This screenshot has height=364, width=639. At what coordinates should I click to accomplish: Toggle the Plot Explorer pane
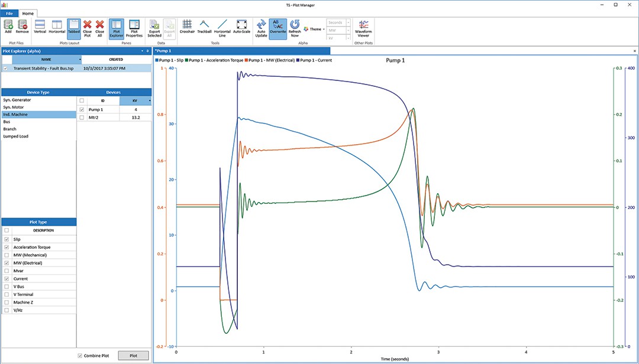[118, 28]
